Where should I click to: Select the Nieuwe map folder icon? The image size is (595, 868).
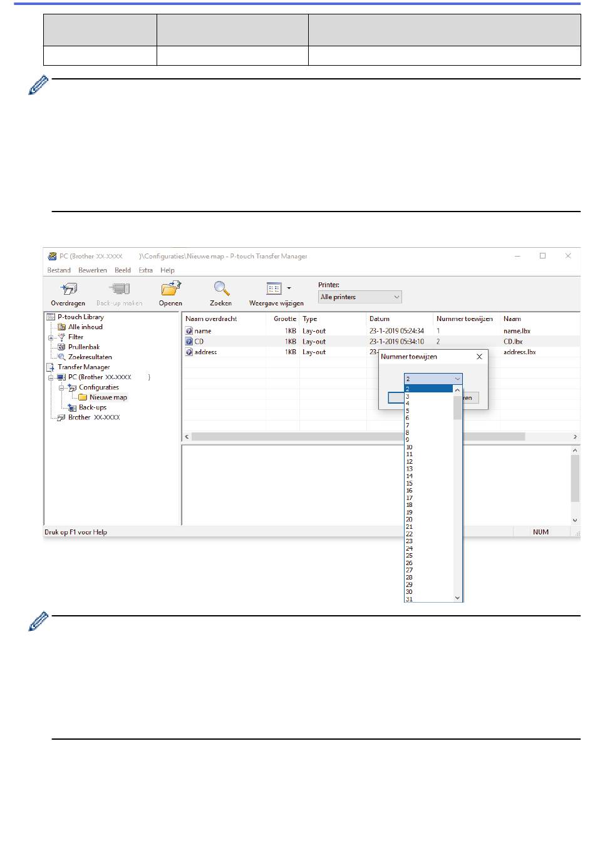click(83, 397)
